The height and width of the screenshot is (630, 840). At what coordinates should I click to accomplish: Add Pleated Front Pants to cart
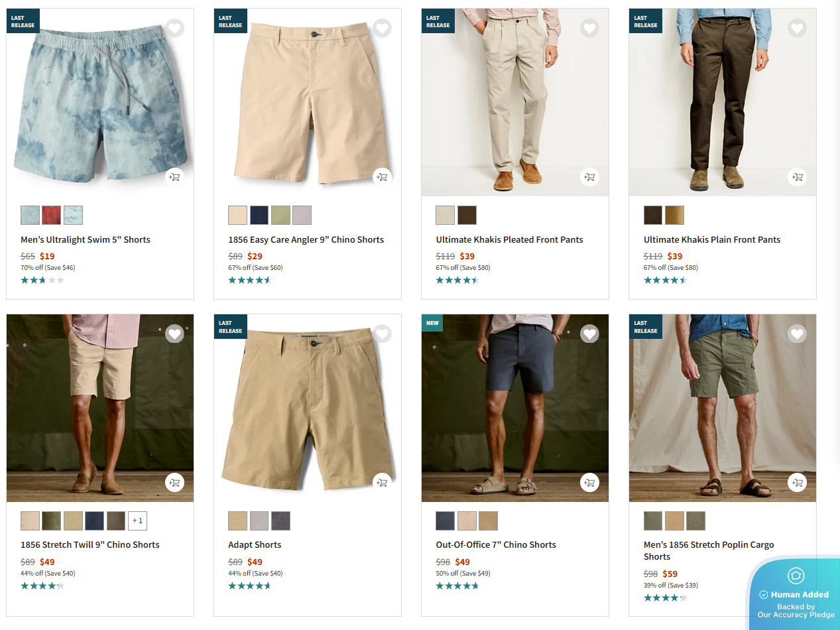[x=589, y=177]
